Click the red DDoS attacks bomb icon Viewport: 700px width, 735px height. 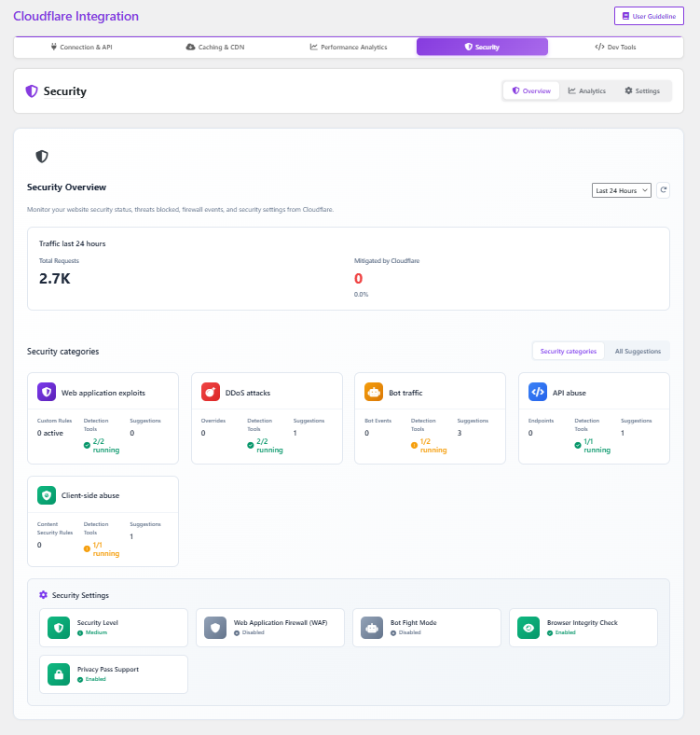pyautogui.click(x=211, y=392)
